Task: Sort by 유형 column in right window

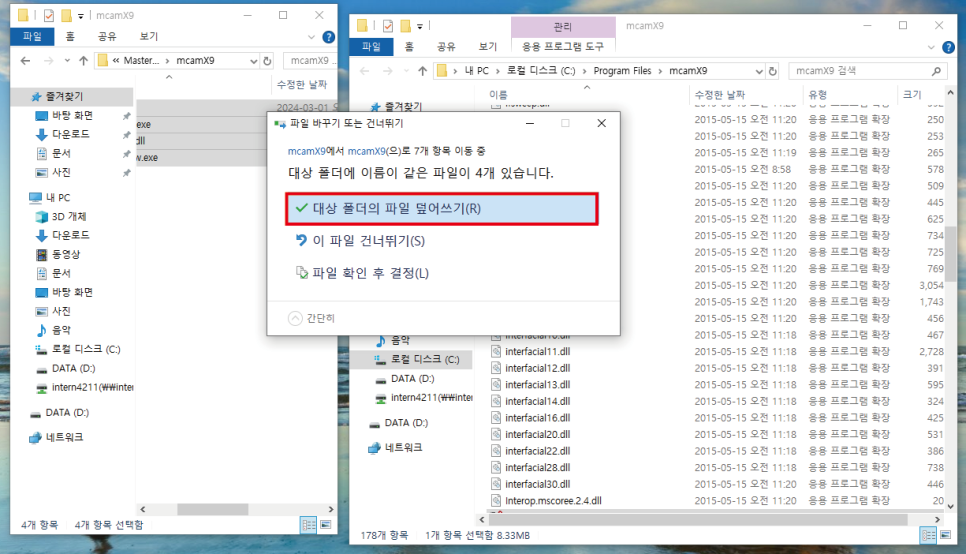Action: coord(818,94)
